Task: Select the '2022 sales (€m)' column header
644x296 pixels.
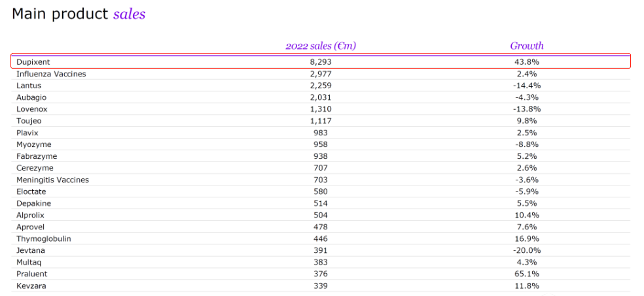Action: (x=321, y=46)
